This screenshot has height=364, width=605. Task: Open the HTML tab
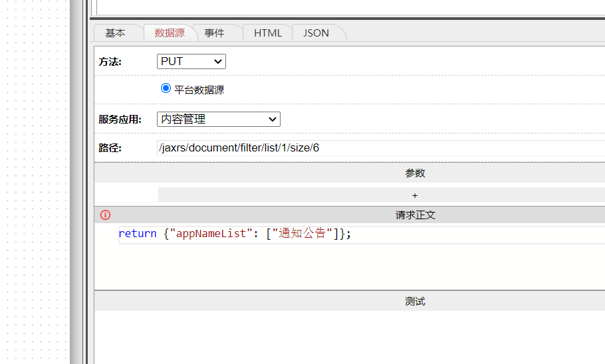(268, 33)
